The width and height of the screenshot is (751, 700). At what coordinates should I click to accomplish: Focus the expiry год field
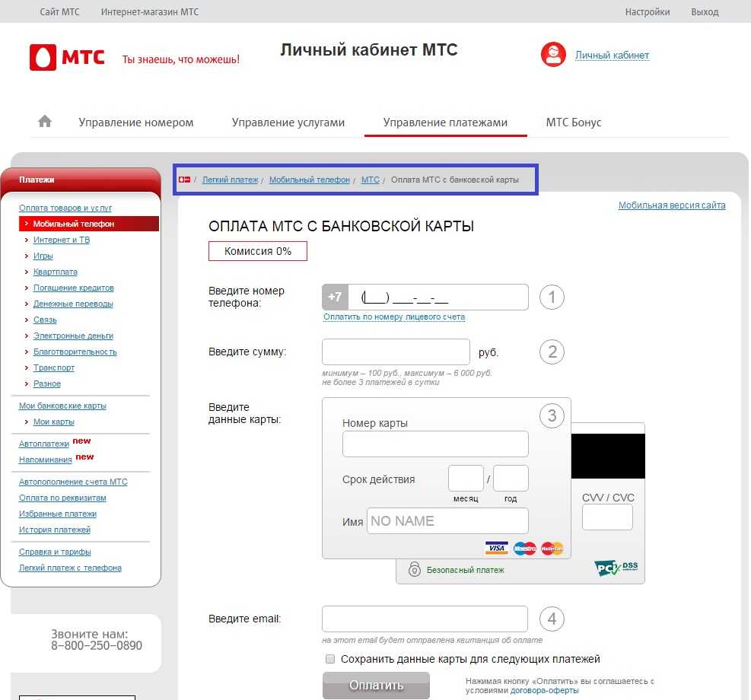[x=511, y=478]
